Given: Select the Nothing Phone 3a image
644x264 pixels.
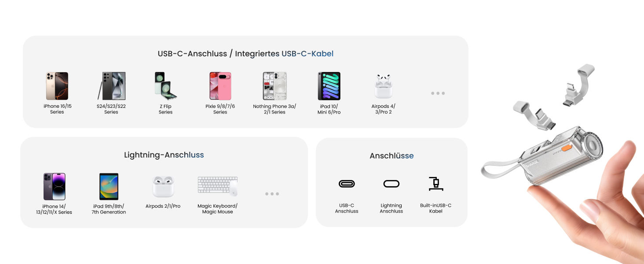Looking at the screenshot, I should point(274,86).
